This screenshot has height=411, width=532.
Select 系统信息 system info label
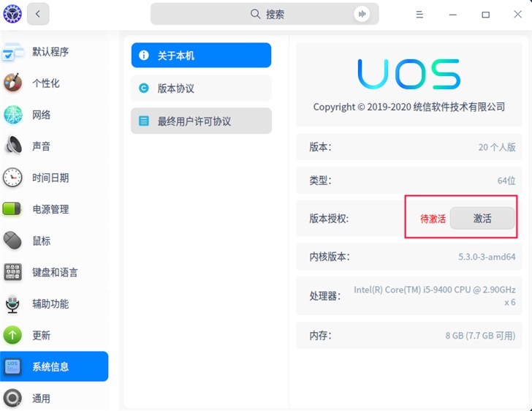click(x=50, y=367)
